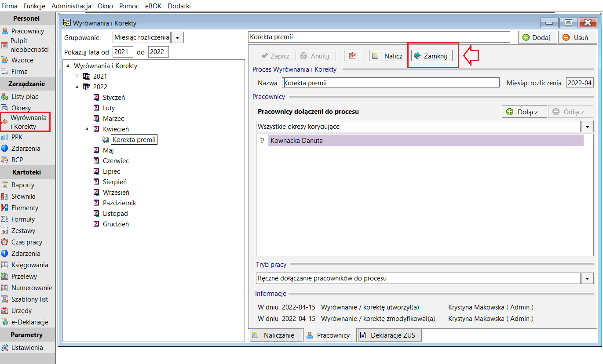Switch to the Naliczanie tab

pyautogui.click(x=276, y=335)
